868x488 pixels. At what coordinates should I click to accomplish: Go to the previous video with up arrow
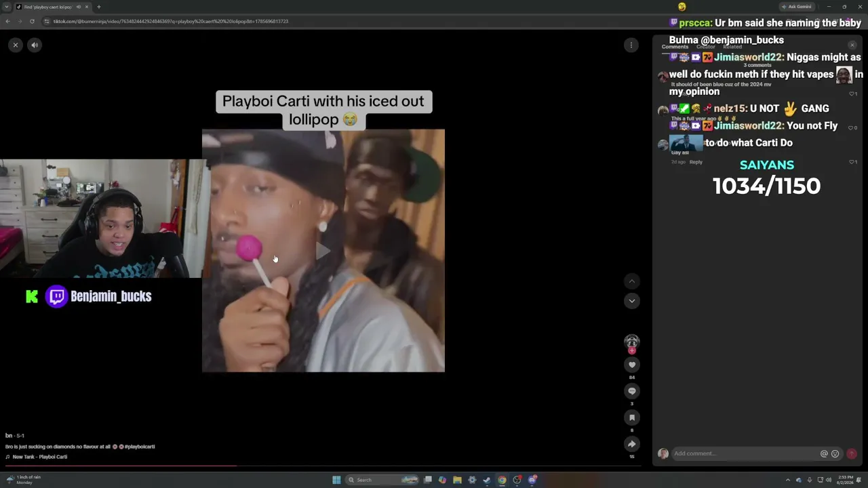click(x=632, y=281)
